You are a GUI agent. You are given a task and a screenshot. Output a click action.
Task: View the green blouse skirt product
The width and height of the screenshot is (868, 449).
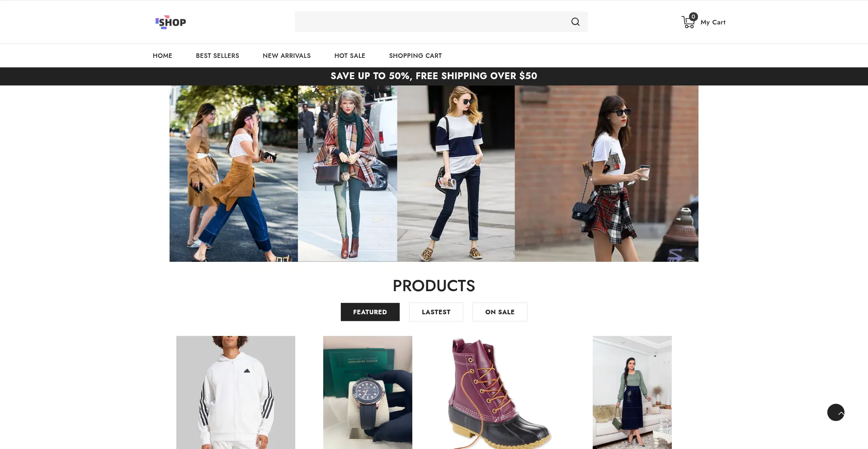[x=632, y=392]
